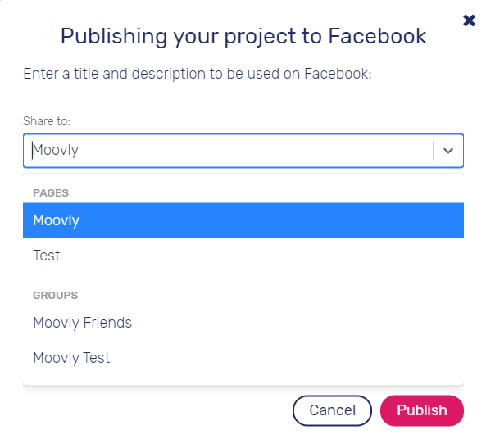Close the Facebook publishing dialog
The height and width of the screenshot is (448, 486).
point(469,20)
